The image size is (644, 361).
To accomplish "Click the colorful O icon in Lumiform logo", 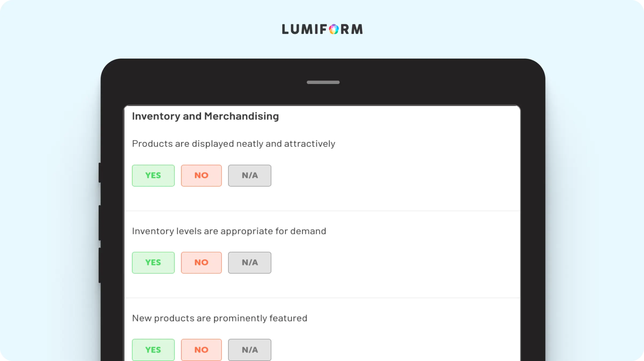I will coord(334,29).
